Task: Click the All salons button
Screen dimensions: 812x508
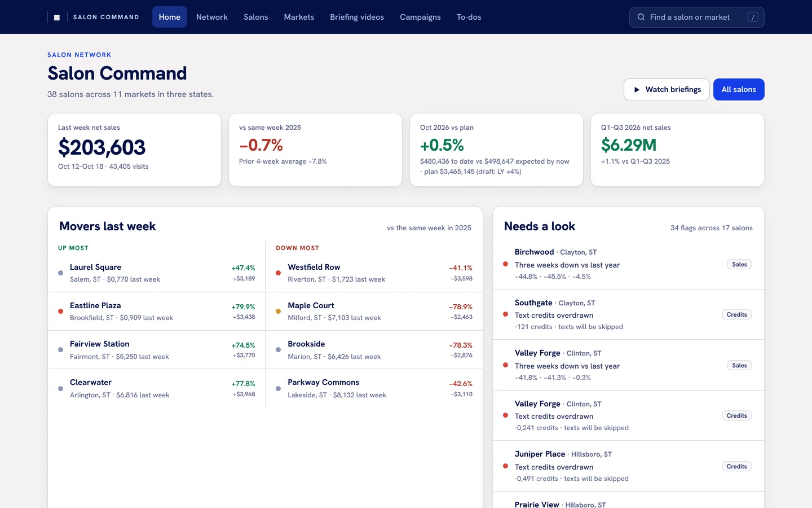Action: (x=739, y=89)
